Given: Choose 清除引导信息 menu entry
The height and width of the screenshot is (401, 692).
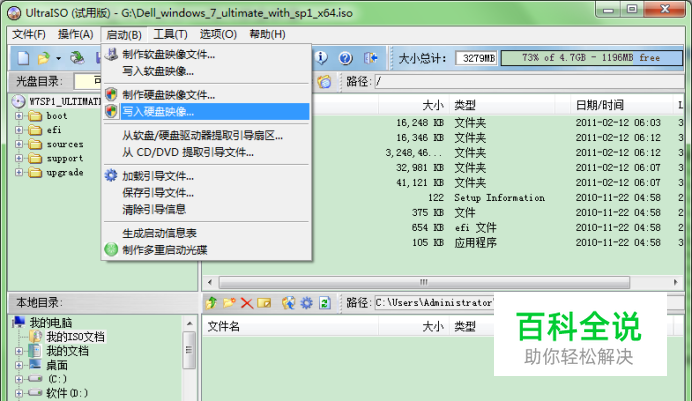Looking at the screenshot, I should (207, 209).
